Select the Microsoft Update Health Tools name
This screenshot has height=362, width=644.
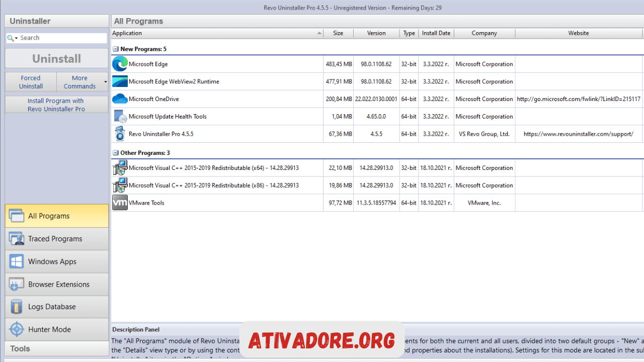[x=168, y=116]
